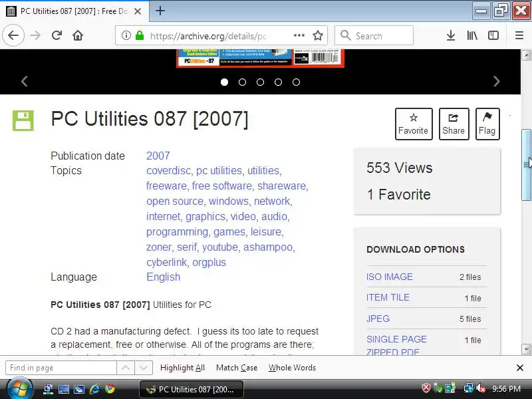Add item to favorites with Favorite button
The image size is (532, 399).
coord(414,124)
